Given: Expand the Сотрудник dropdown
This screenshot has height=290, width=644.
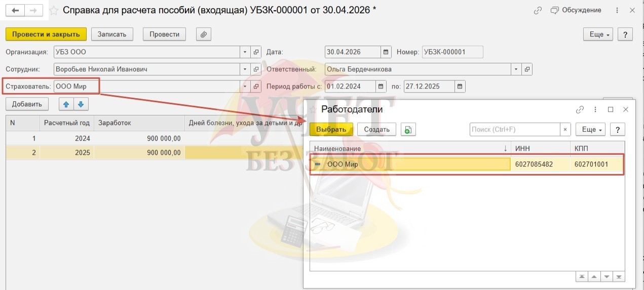Looking at the screenshot, I should coord(245,69).
